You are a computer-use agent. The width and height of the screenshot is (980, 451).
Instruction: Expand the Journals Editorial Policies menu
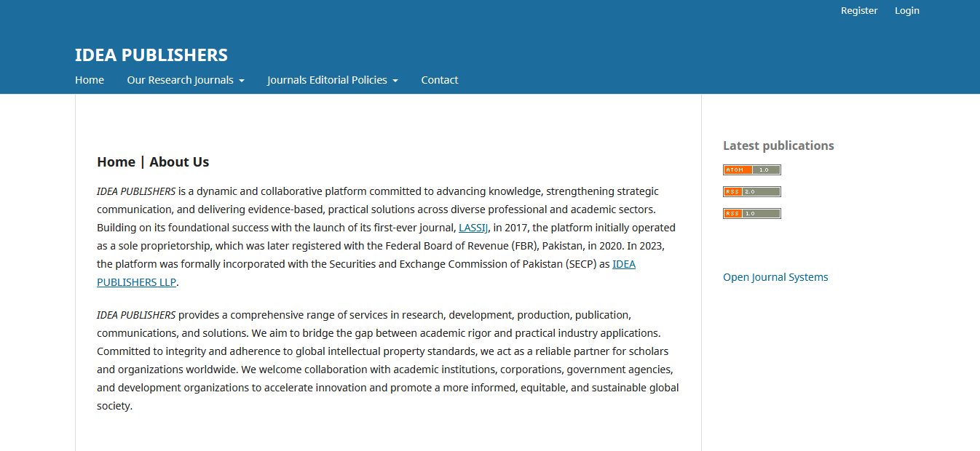[x=333, y=80]
